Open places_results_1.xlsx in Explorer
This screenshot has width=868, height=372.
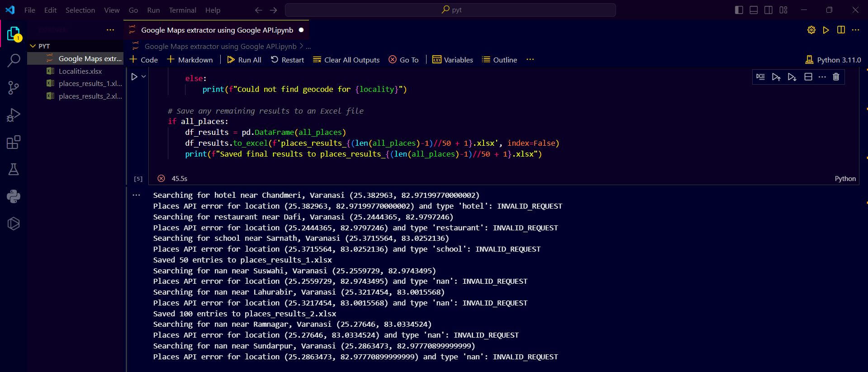coord(76,83)
